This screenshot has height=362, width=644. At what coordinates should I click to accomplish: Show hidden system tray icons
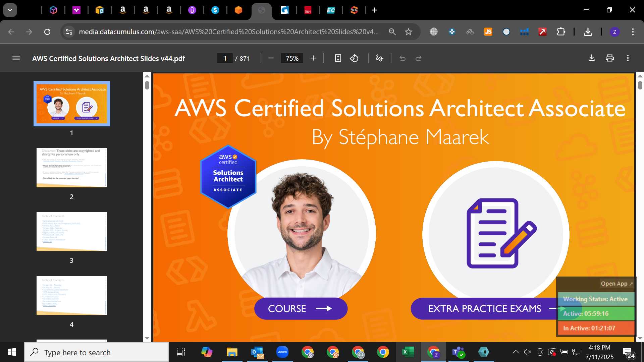(x=516, y=352)
